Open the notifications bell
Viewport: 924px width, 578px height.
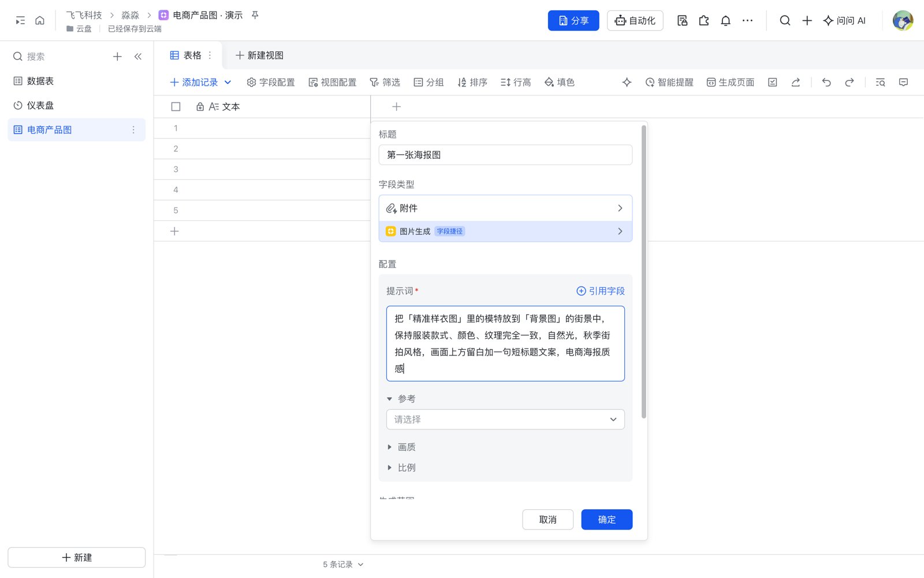pyautogui.click(x=726, y=21)
